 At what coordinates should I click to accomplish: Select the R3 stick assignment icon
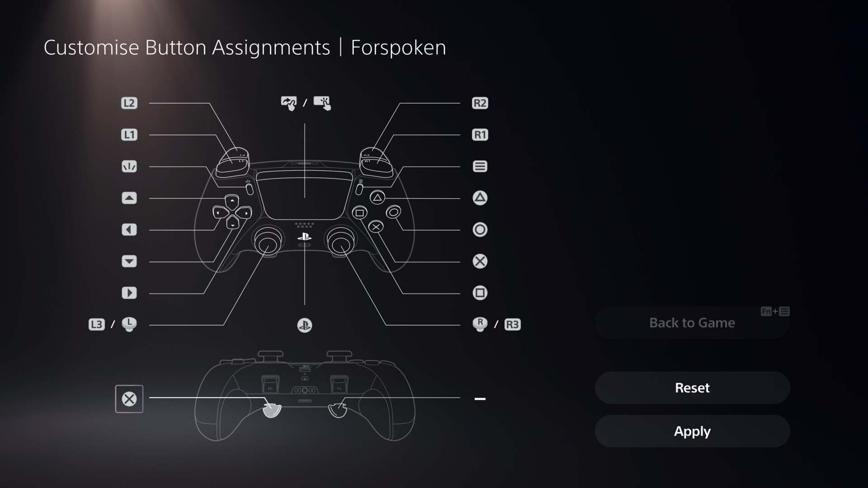tap(511, 324)
